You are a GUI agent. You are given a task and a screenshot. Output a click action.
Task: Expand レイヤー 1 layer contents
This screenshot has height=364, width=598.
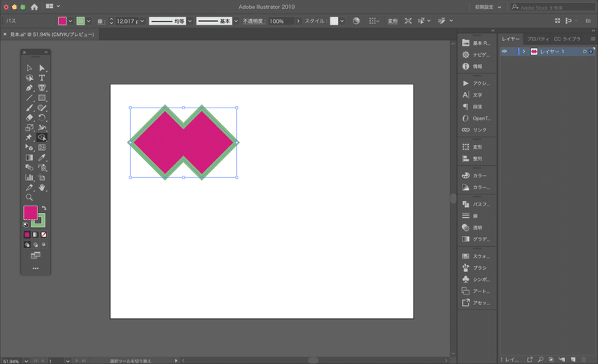pos(523,51)
